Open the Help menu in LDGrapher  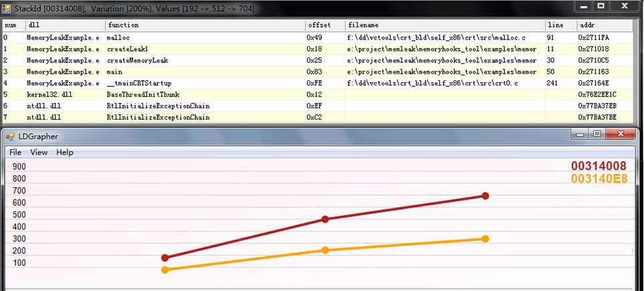[x=65, y=153]
